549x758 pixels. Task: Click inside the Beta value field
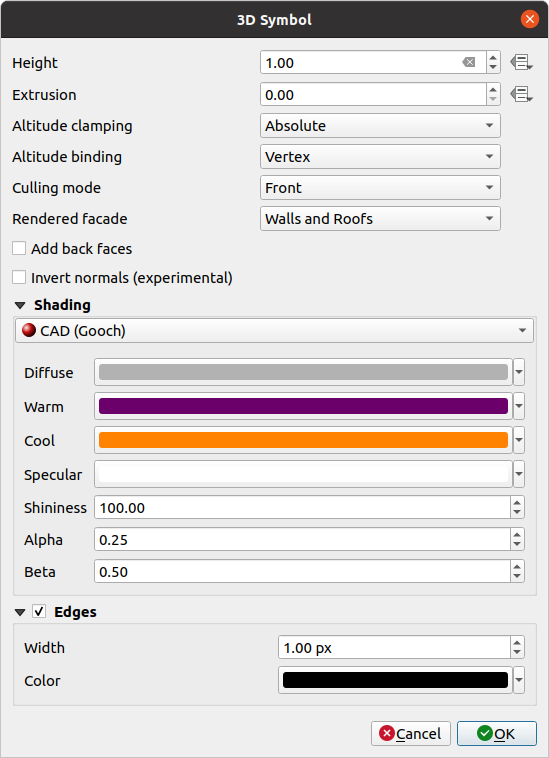(303, 571)
